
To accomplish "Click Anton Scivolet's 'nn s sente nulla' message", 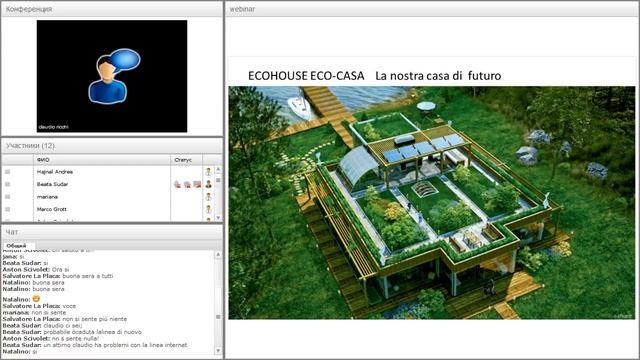I will click(51, 338).
